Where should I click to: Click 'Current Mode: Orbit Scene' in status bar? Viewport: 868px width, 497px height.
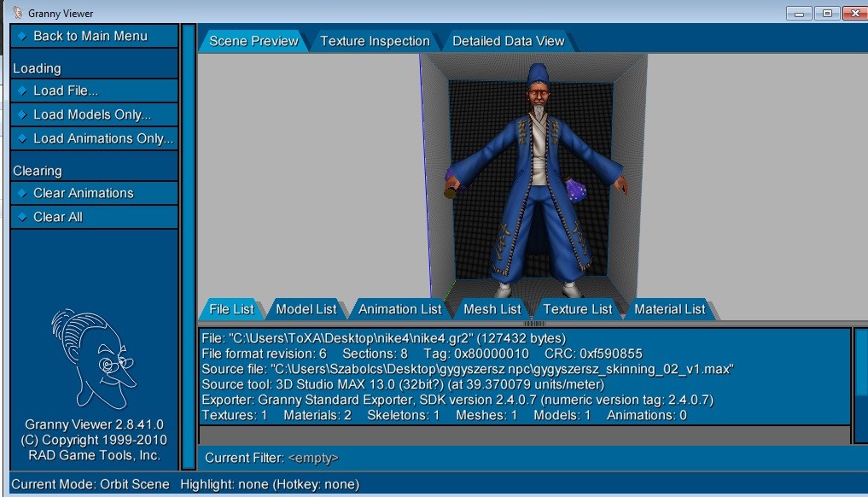(90, 484)
